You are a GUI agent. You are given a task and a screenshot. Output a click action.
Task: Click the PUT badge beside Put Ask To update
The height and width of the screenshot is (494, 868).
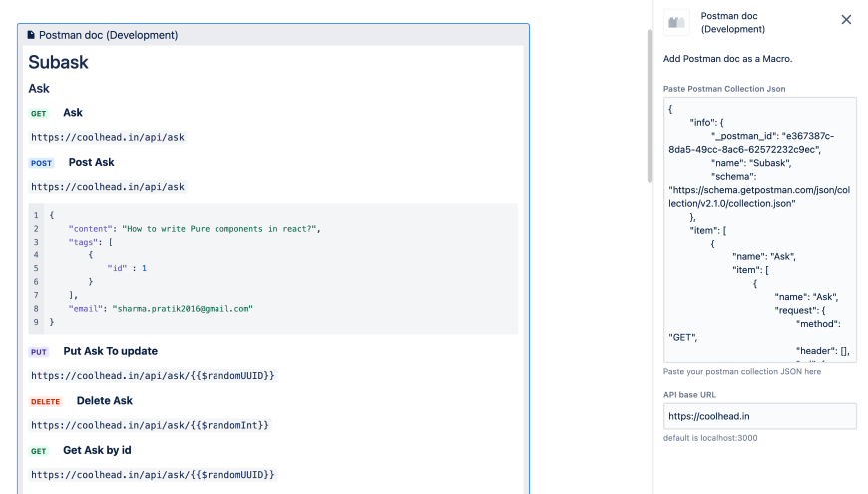[38, 352]
